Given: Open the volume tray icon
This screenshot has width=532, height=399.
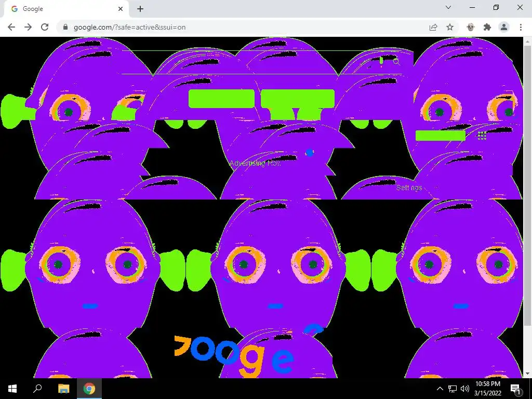Looking at the screenshot, I should click(465, 389).
